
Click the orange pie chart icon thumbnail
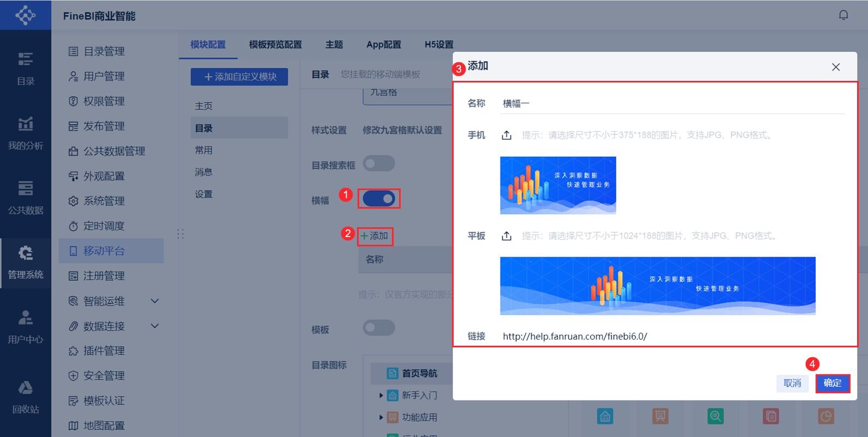826,417
